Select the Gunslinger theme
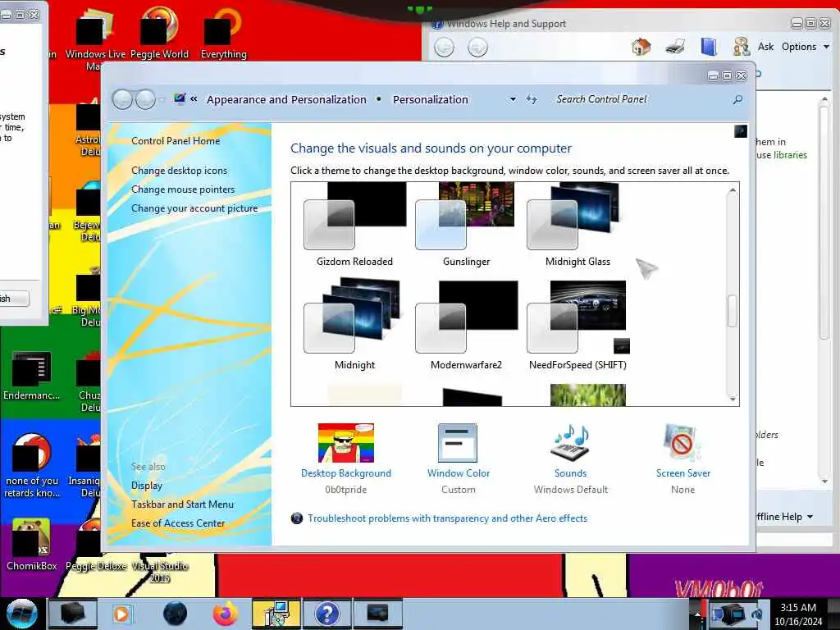The width and height of the screenshot is (840, 630). pyautogui.click(x=466, y=224)
